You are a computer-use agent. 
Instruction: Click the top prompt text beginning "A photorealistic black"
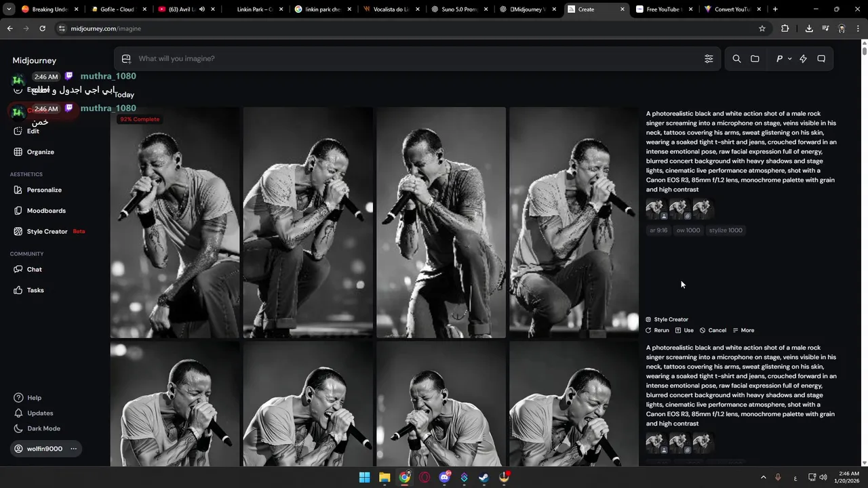741,152
